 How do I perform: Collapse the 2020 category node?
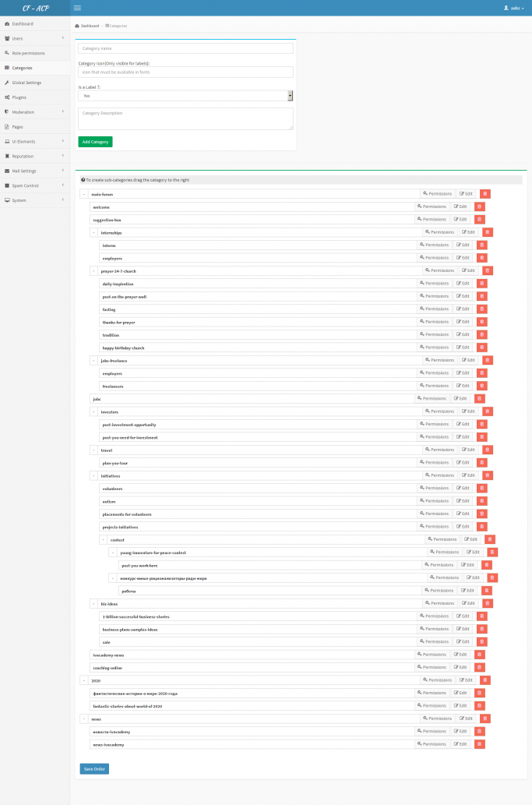click(84, 681)
